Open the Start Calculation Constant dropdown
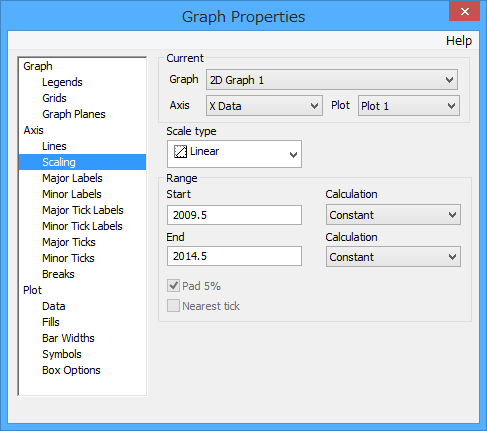The width and height of the screenshot is (487, 431). click(393, 215)
